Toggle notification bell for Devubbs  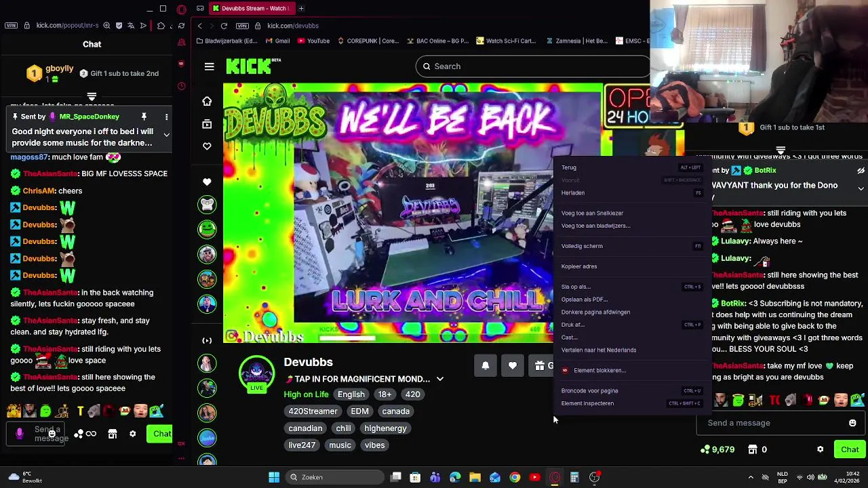point(485,366)
